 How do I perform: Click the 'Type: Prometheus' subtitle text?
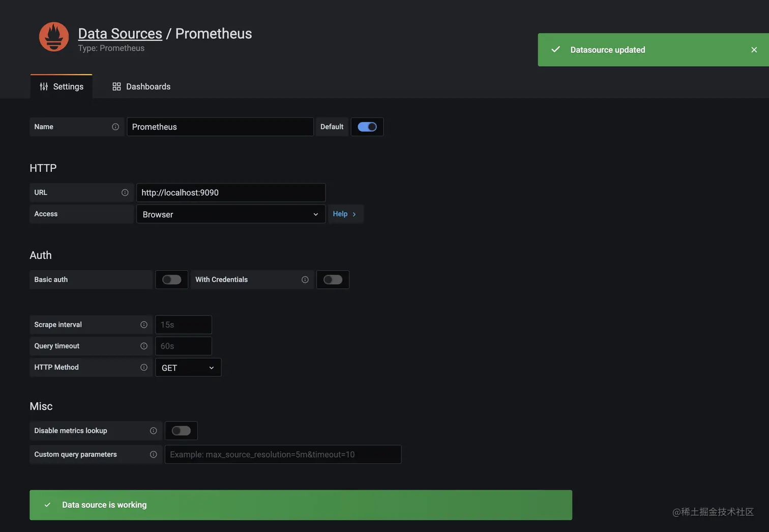click(111, 48)
